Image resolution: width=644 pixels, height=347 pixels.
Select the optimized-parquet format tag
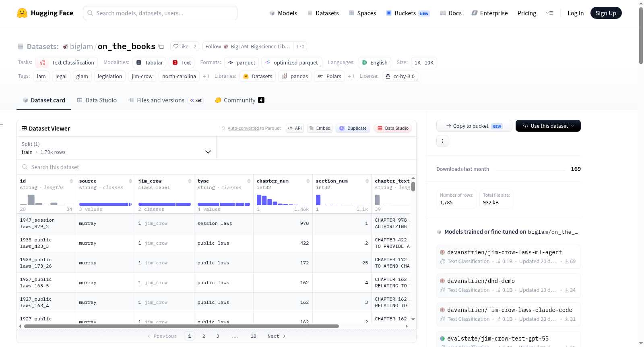pyautogui.click(x=292, y=62)
